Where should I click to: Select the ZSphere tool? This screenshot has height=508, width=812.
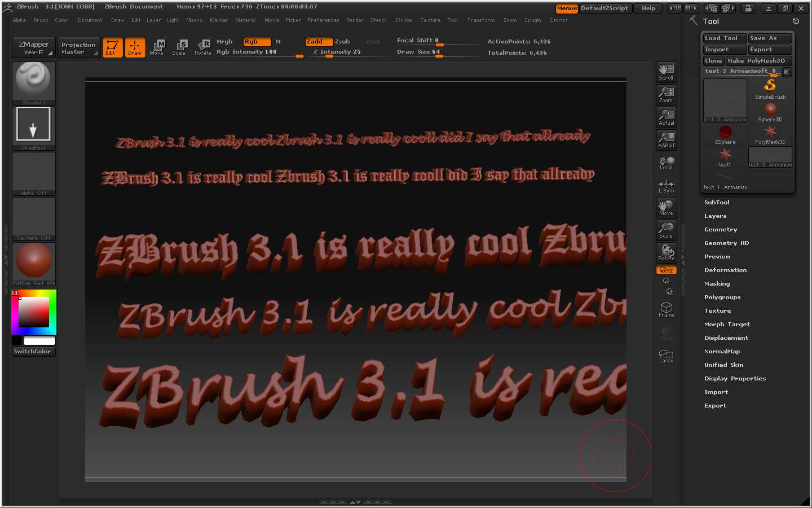click(725, 134)
